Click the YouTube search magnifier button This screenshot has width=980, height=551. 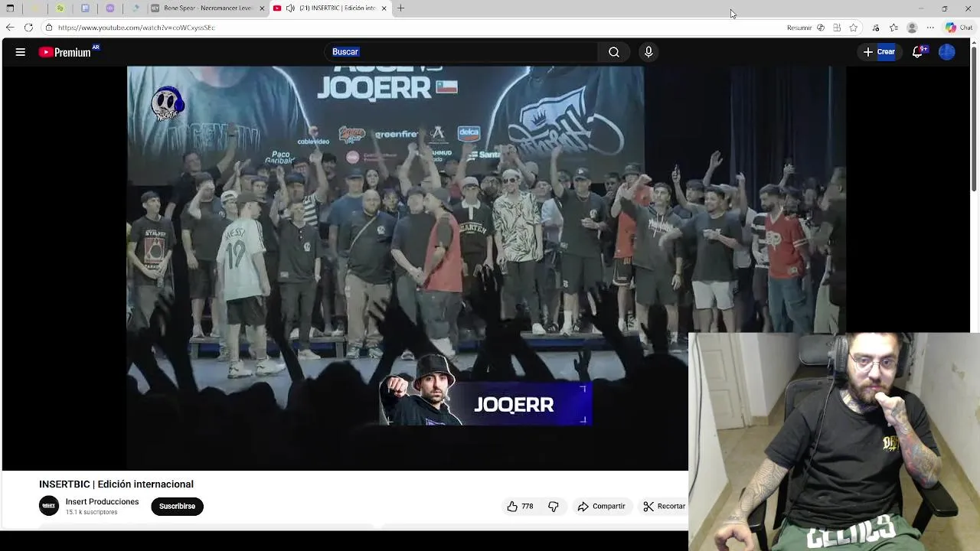(614, 52)
